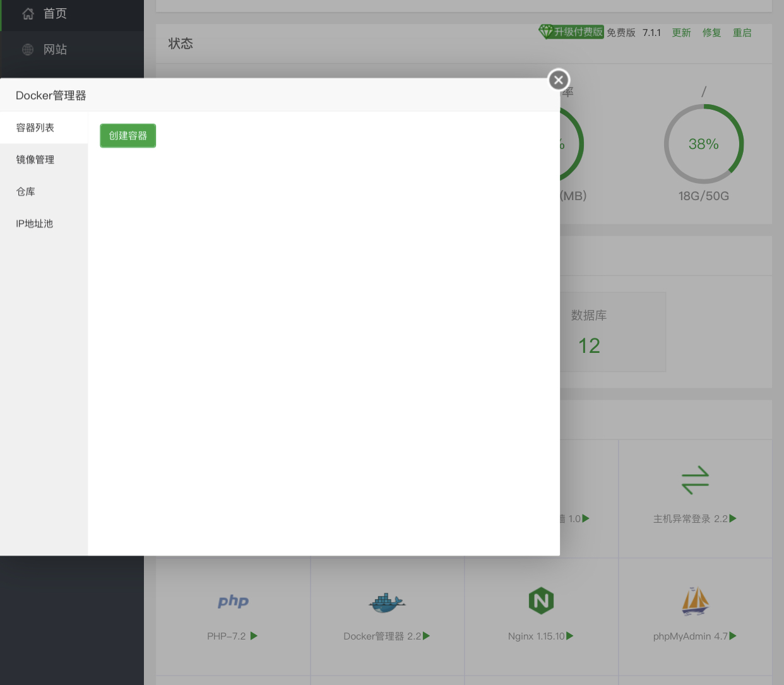Click the Nginx 1.15.10 label
This screenshot has height=685, width=784.
(536, 636)
